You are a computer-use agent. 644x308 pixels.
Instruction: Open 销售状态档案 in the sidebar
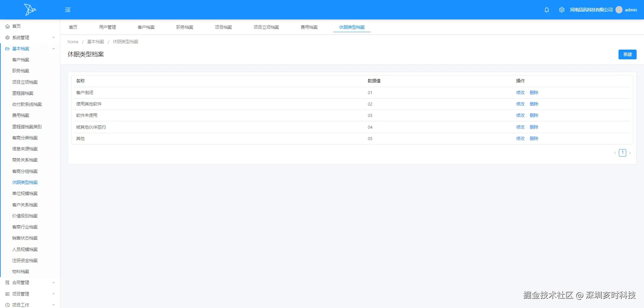25,238
